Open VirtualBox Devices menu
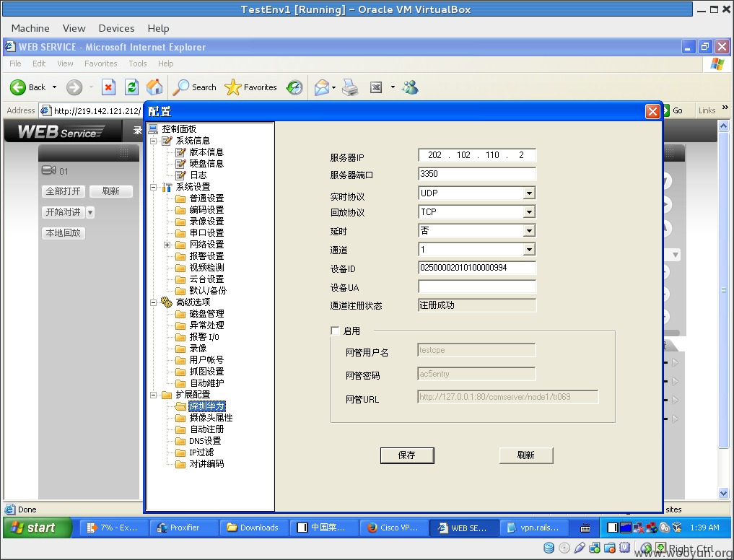The height and width of the screenshot is (560, 734). click(117, 28)
